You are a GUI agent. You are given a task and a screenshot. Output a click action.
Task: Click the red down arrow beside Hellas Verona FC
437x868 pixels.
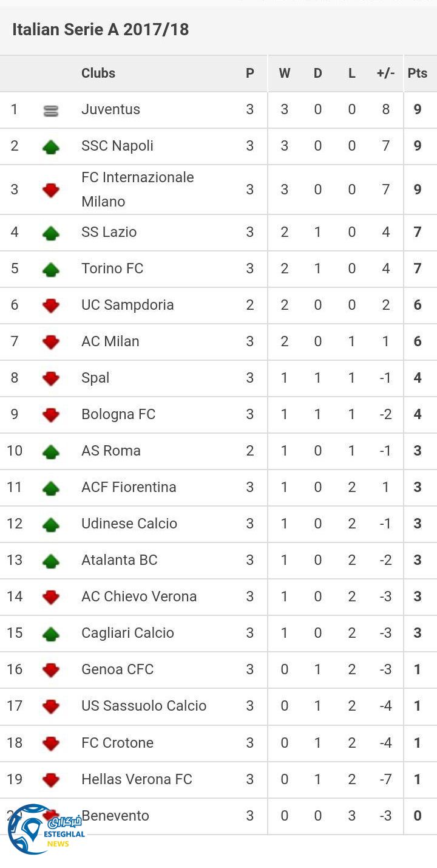point(51,779)
